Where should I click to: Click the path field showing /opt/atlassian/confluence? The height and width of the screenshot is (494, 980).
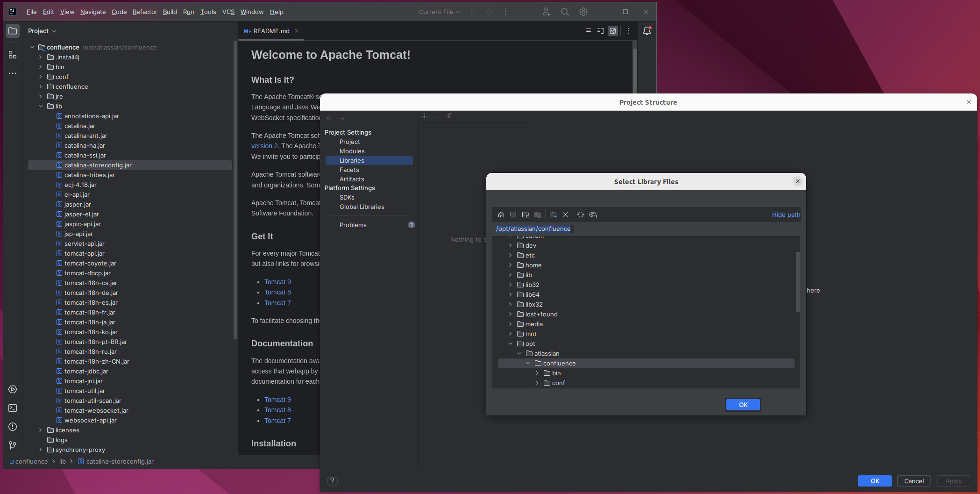(647, 229)
